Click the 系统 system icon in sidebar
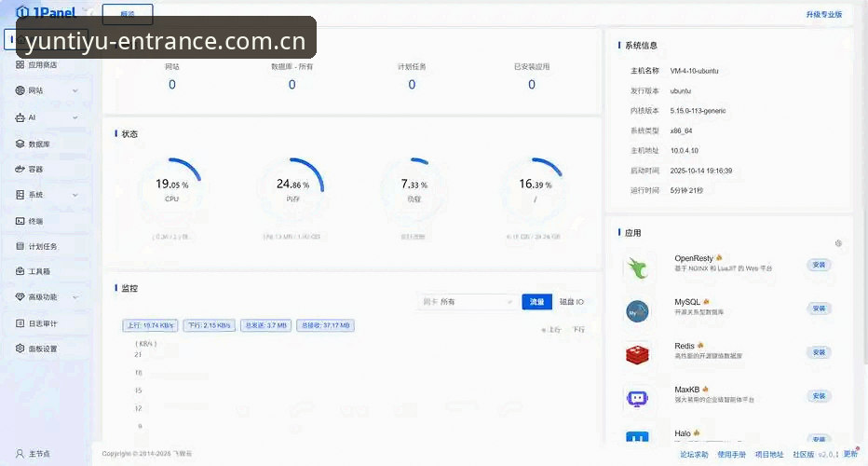Image resolution: width=868 pixels, height=466 pixels. pyautogui.click(x=20, y=195)
